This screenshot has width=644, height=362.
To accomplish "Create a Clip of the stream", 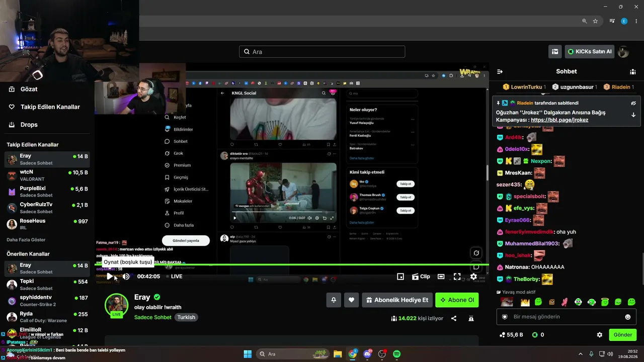I will click(x=421, y=277).
